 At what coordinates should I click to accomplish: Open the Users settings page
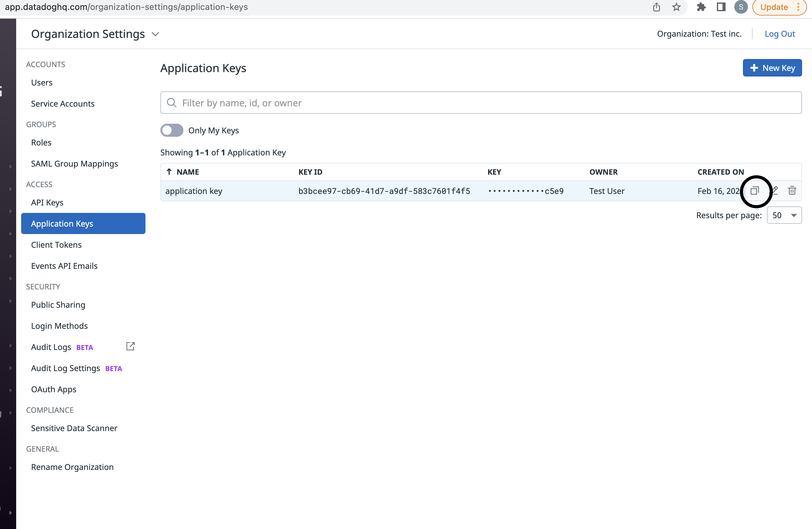click(41, 82)
